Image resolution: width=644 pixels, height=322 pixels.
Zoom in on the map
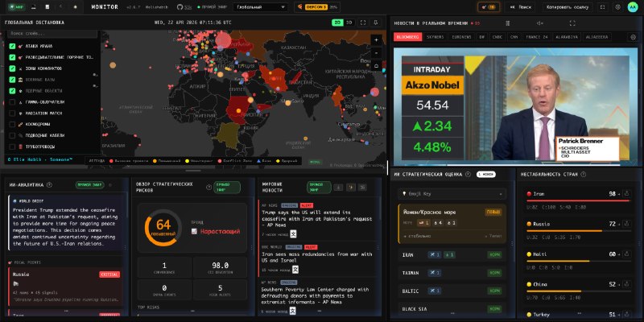click(376, 39)
